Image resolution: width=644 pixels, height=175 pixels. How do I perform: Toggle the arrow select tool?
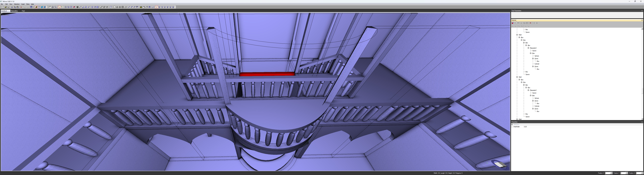point(59,7)
